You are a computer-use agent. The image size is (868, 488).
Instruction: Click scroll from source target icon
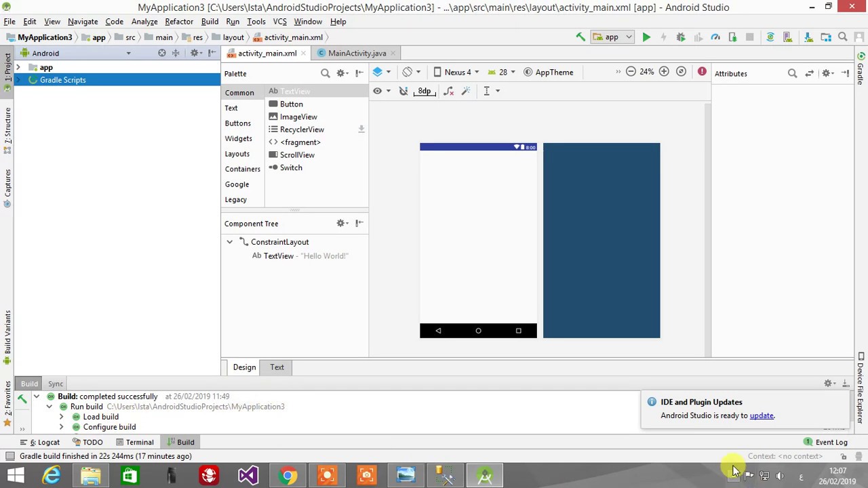[x=162, y=53]
